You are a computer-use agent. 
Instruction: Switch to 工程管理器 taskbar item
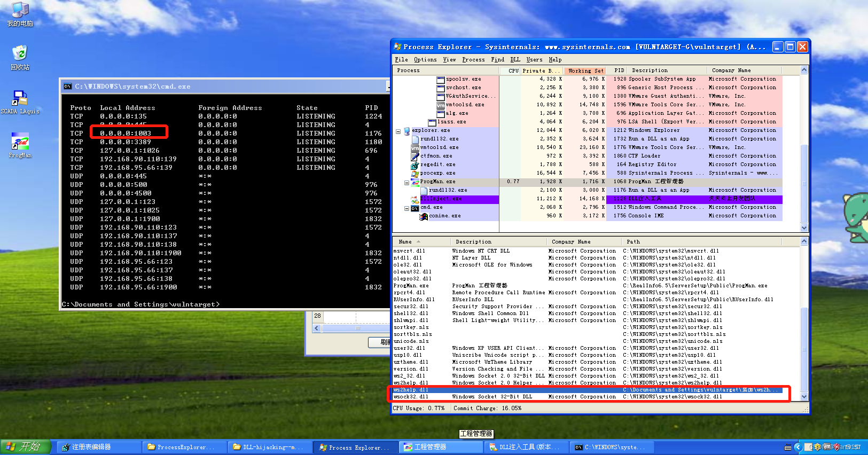click(x=440, y=447)
